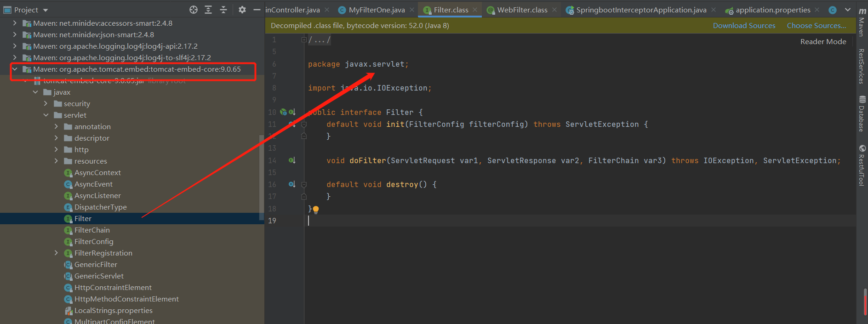Click the Collapse All icon in Project toolbar
Image resolution: width=868 pixels, height=324 pixels.
pyautogui.click(x=223, y=10)
